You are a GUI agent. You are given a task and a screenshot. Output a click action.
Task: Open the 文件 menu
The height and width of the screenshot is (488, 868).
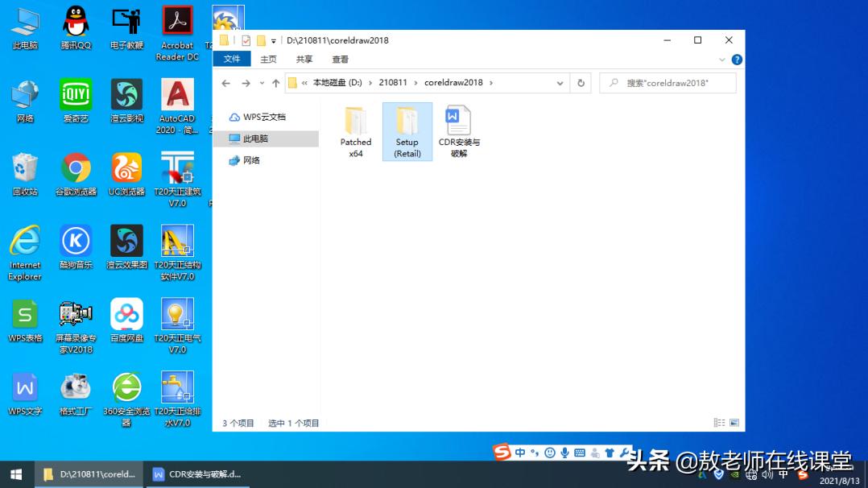click(x=232, y=59)
